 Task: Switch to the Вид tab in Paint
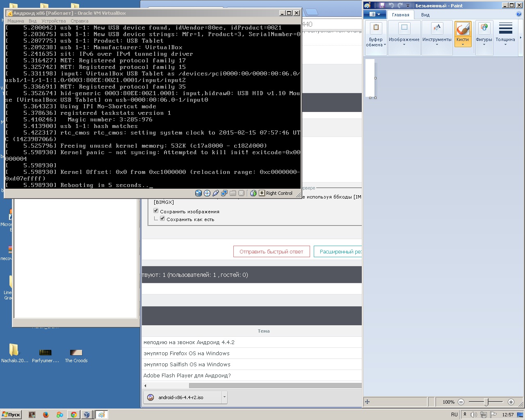pos(425,15)
